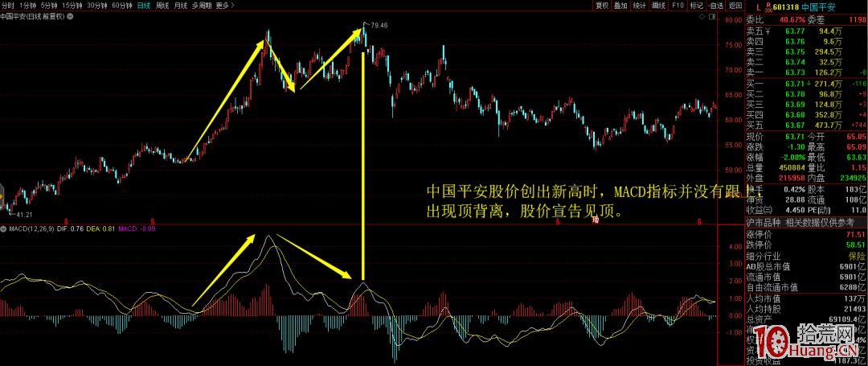Click the 买五 price 63.67
This screenshot has width=868, height=366.
794,125
